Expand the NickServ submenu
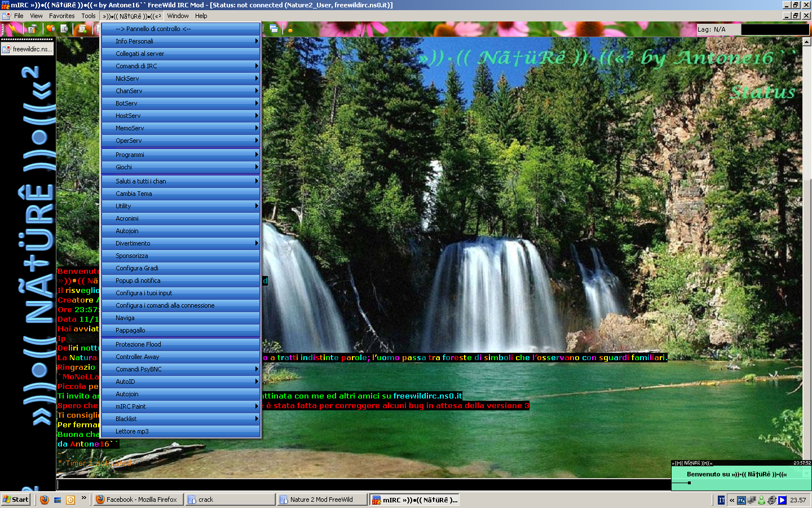The image size is (812, 508). [x=180, y=78]
